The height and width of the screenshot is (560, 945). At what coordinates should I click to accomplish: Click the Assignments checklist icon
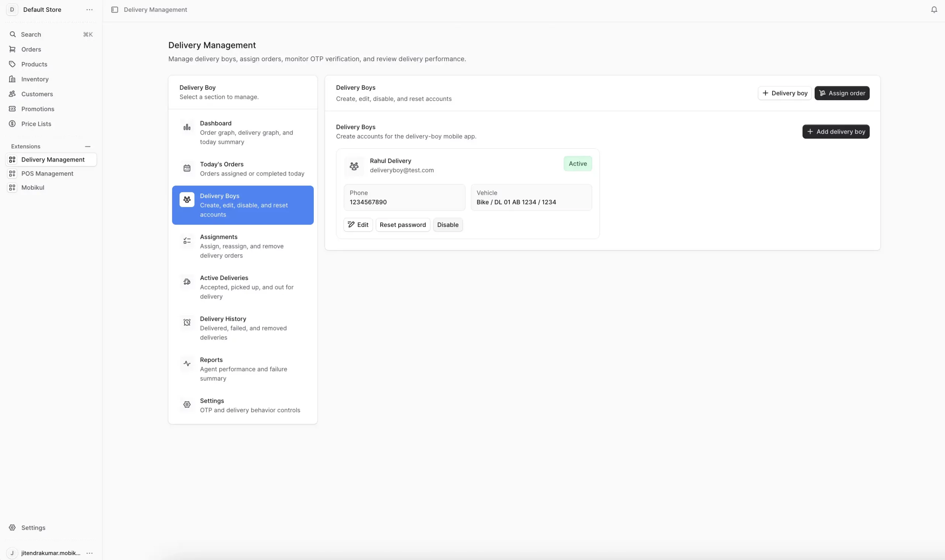point(187,241)
